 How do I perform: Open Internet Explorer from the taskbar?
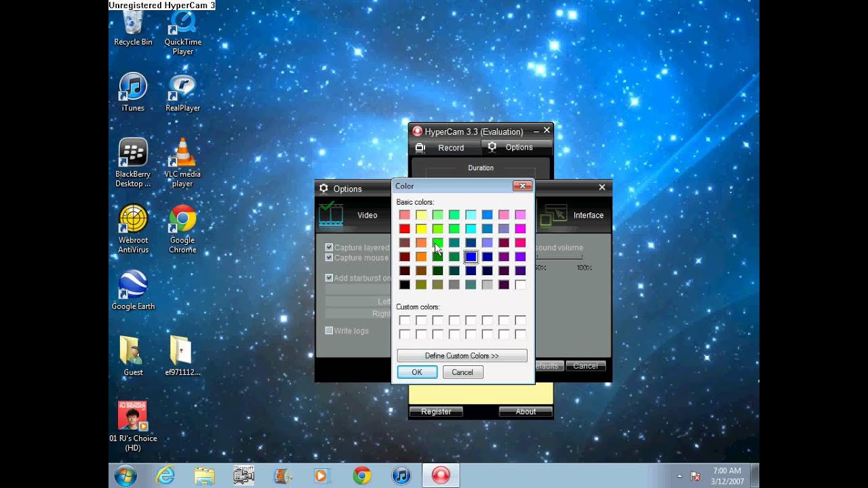click(165, 476)
